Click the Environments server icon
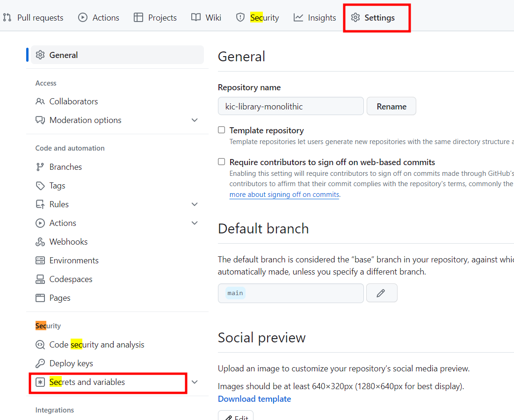This screenshot has width=514, height=420. pyautogui.click(x=40, y=261)
